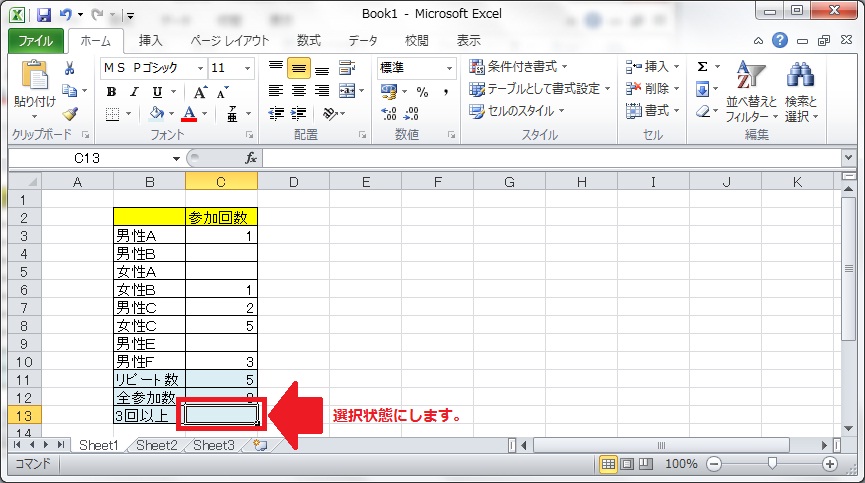Toggle Bold formatting
Screen dimensions: 865x483
tap(111, 92)
